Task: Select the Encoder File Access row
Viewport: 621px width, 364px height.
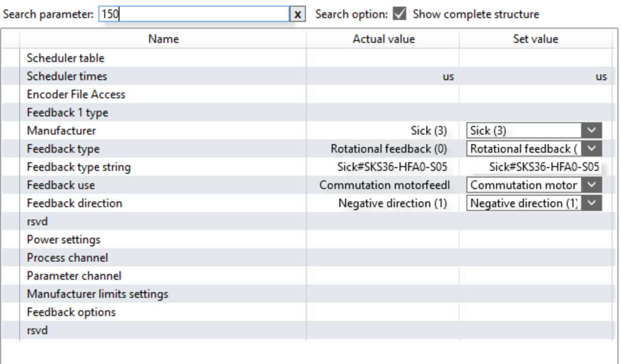Action: (76, 95)
